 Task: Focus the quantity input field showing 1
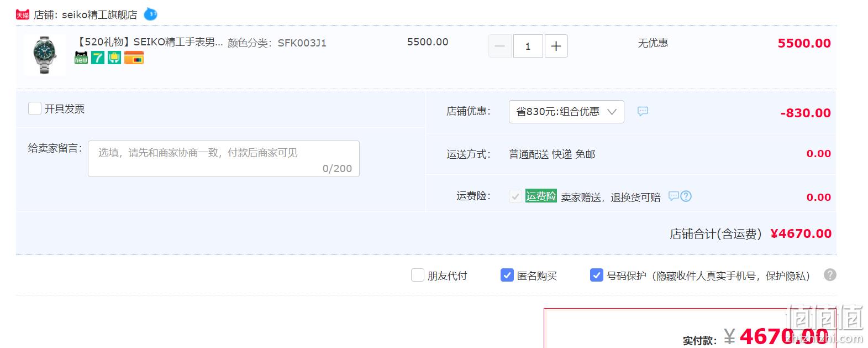click(528, 46)
